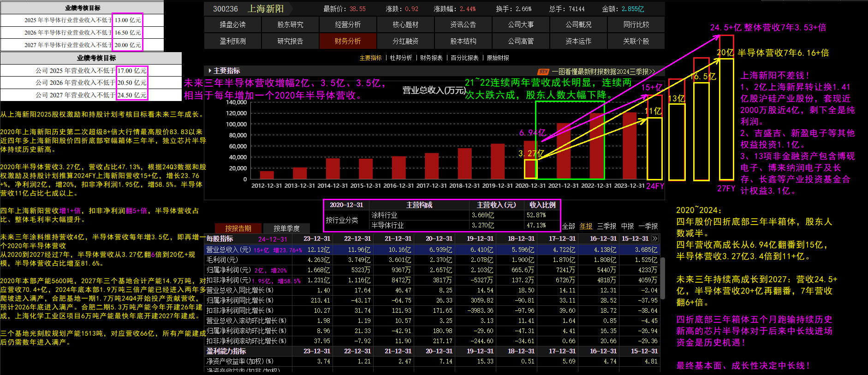Click the 2023-12-31 revenue bar in chart
Viewport: 868px width, 375px height.
[x=630, y=146]
